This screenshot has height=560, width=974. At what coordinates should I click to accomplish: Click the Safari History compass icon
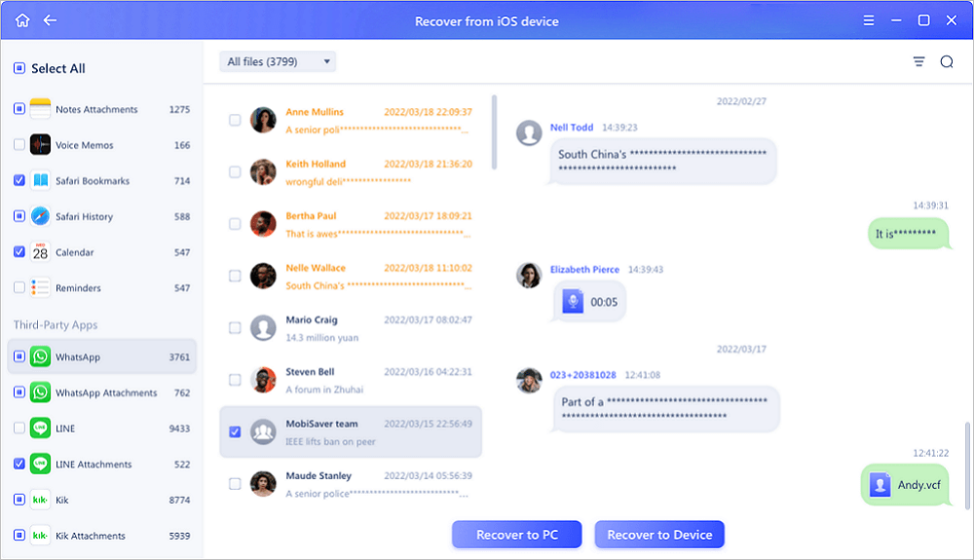(x=40, y=216)
